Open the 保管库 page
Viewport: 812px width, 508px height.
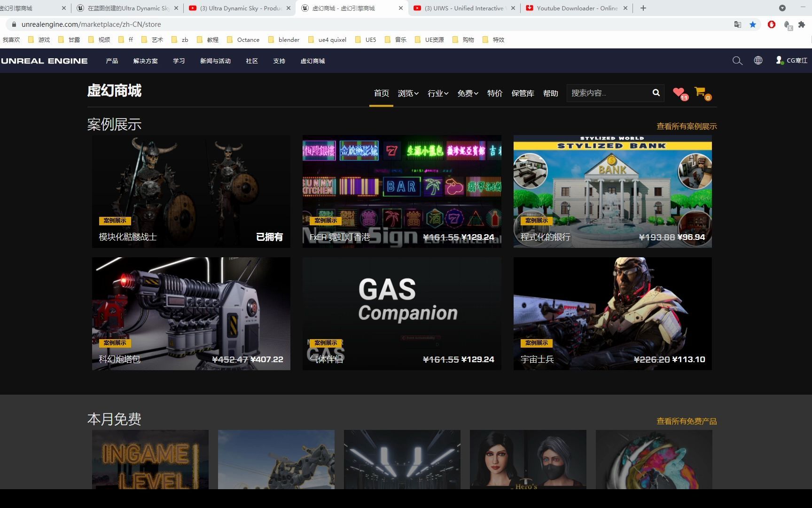point(523,93)
